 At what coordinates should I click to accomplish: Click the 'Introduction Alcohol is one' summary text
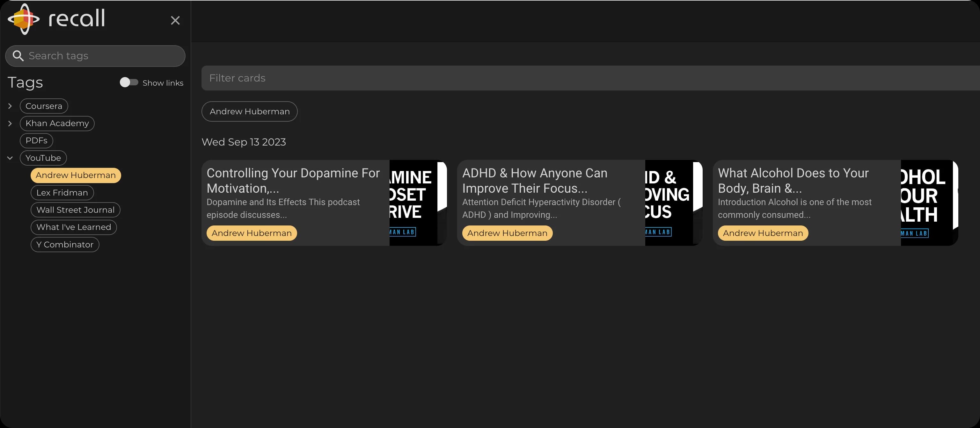pyautogui.click(x=795, y=208)
